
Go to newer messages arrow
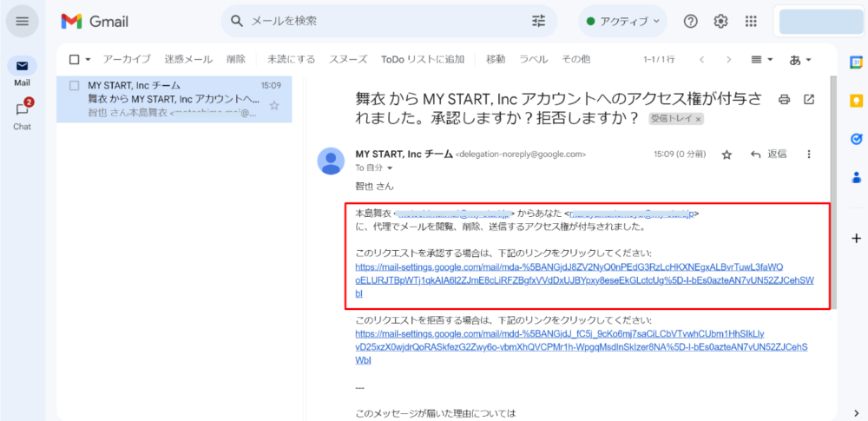coord(702,59)
